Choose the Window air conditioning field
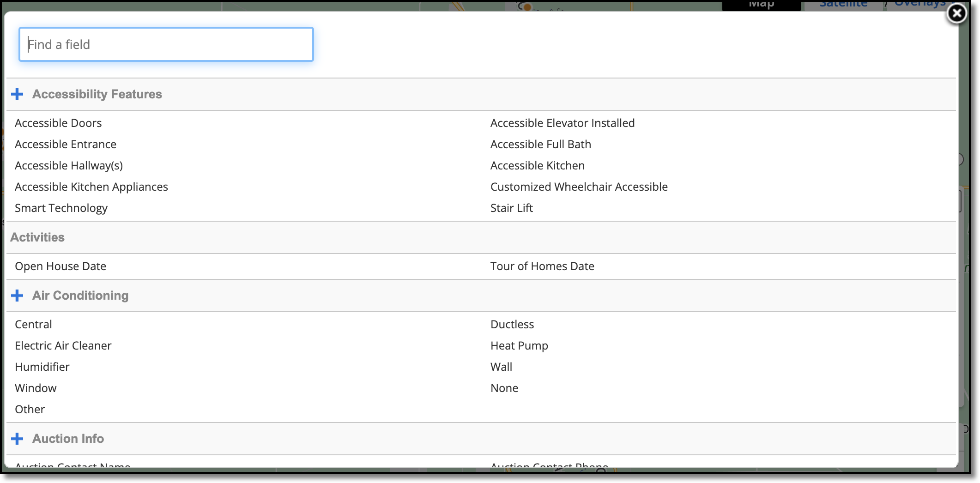 point(36,388)
